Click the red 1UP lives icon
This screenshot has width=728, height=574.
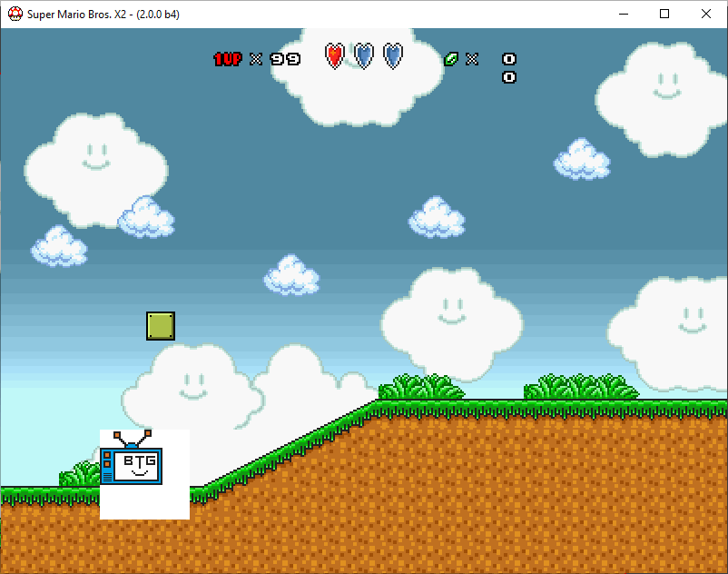228,59
